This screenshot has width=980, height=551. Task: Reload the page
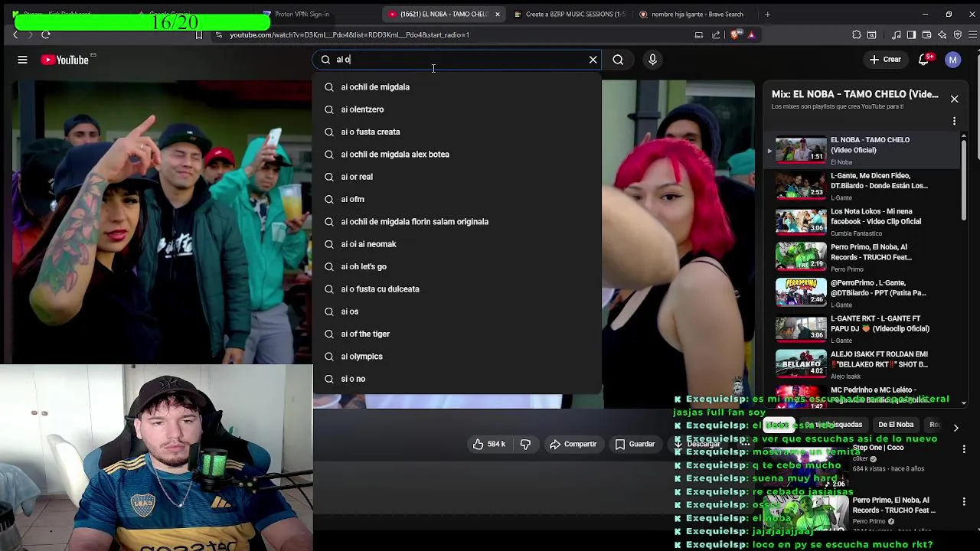coord(46,34)
